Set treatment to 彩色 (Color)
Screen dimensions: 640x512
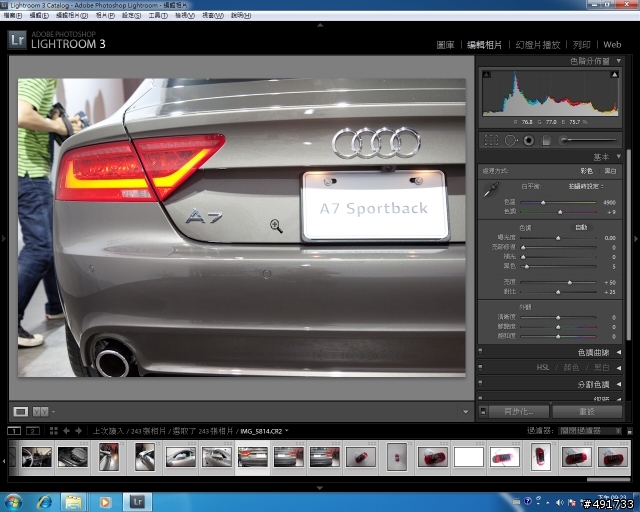point(587,171)
